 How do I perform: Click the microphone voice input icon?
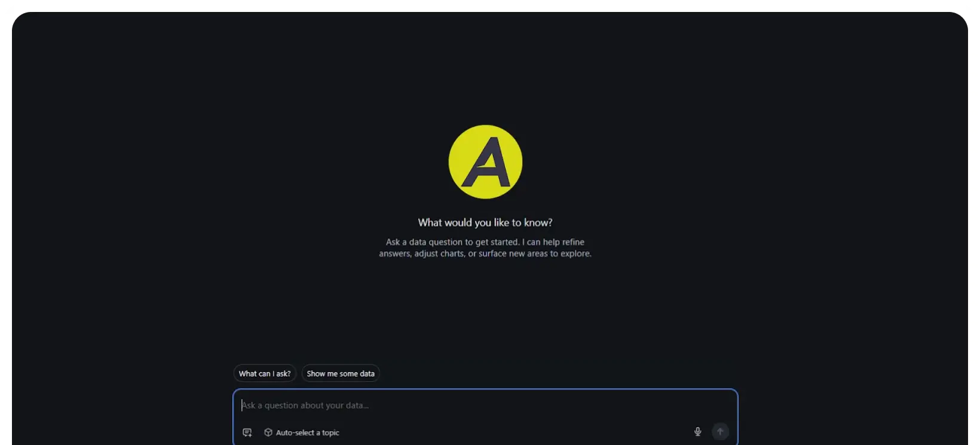coord(697,432)
